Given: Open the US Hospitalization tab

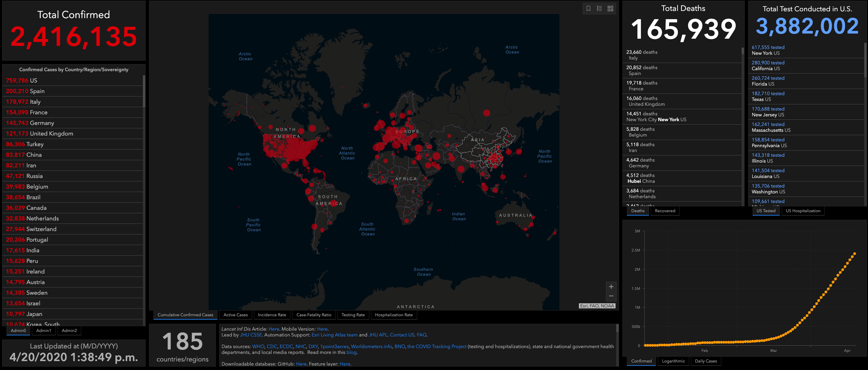Looking at the screenshot, I should click(803, 211).
